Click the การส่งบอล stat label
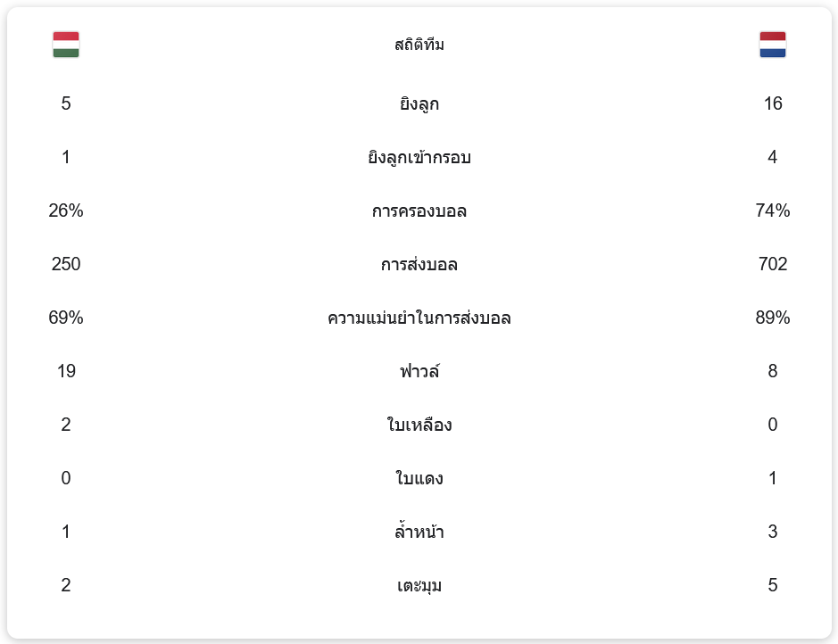This screenshot has width=838, height=644. click(x=419, y=265)
